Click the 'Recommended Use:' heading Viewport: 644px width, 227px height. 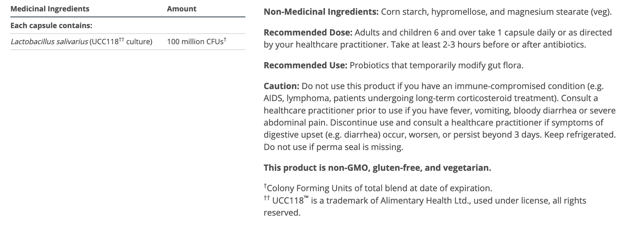click(x=305, y=65)
